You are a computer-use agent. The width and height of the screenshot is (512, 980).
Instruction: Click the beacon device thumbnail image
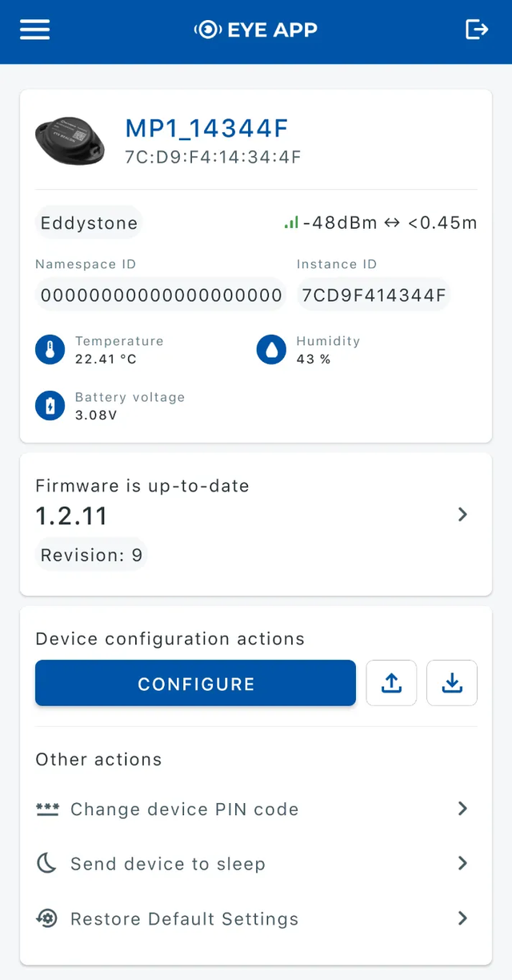(x=70, y=140)
